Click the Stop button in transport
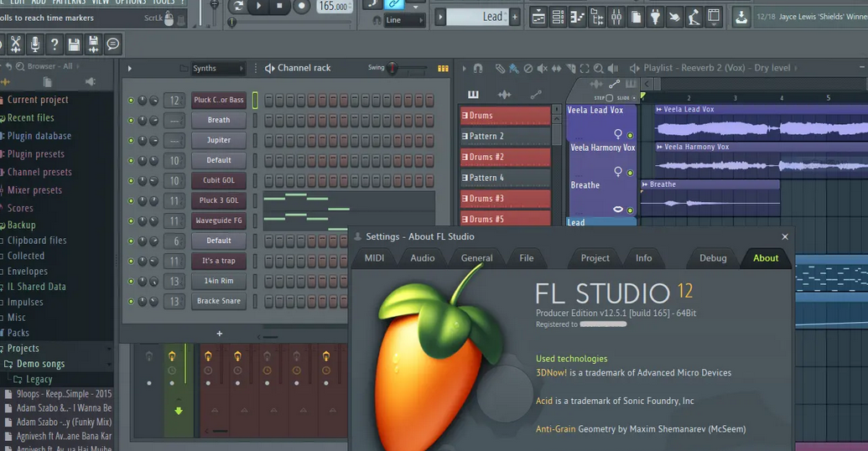The width and height of the screenshot is (868, 451). tap(279, 6)
